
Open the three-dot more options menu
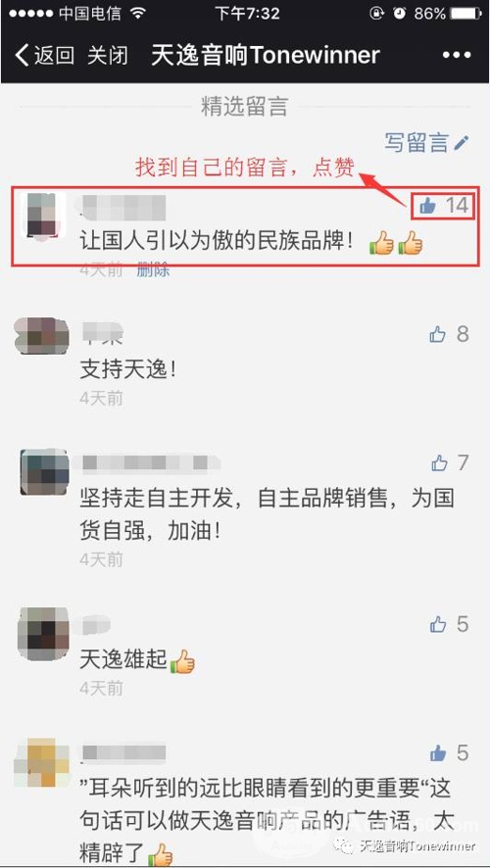coord(457,56)
